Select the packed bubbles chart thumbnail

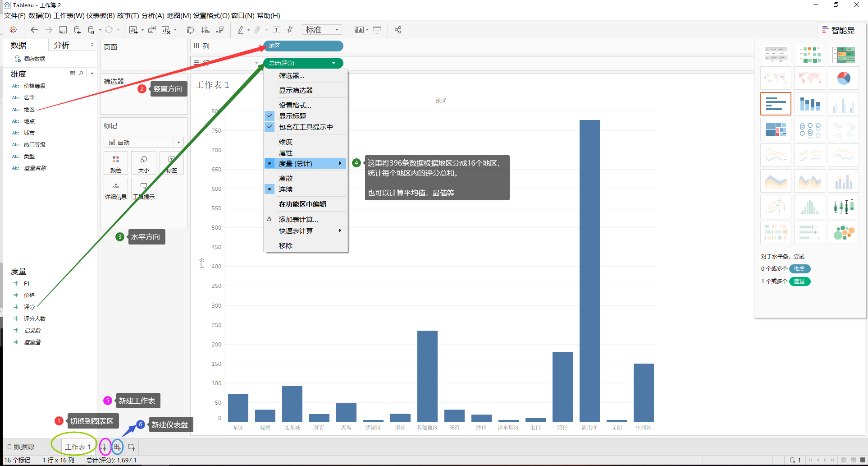pos(844,232)
